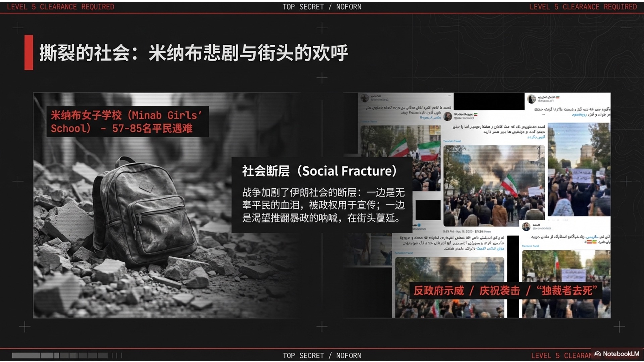Select the Minab Girls' School red caption

(127, 122)
